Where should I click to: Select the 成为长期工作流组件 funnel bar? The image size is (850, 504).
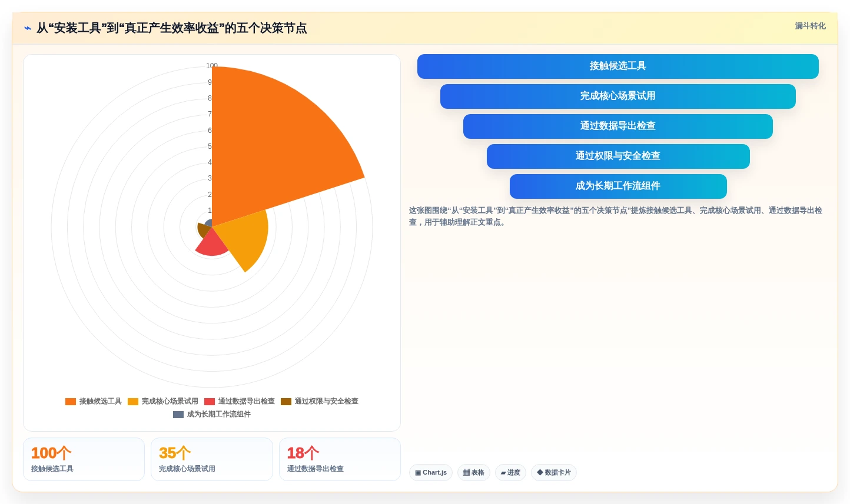click(x=618, y=186)
